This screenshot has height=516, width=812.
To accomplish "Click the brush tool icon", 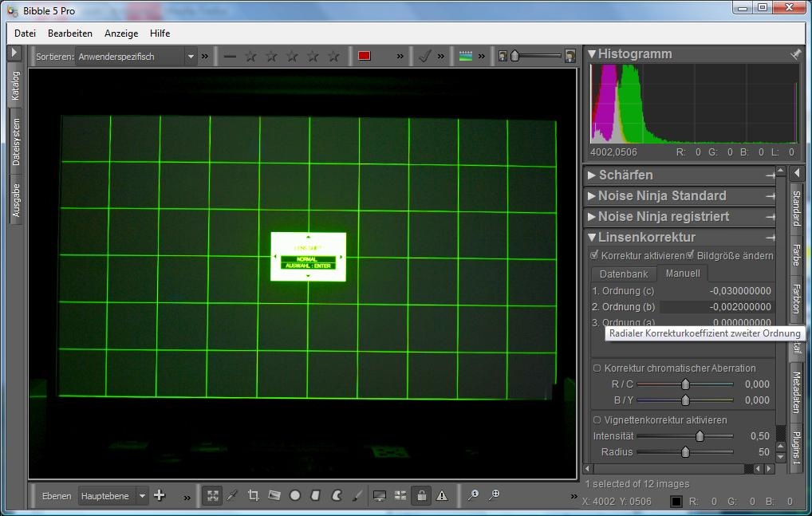I will coord(357,495).
